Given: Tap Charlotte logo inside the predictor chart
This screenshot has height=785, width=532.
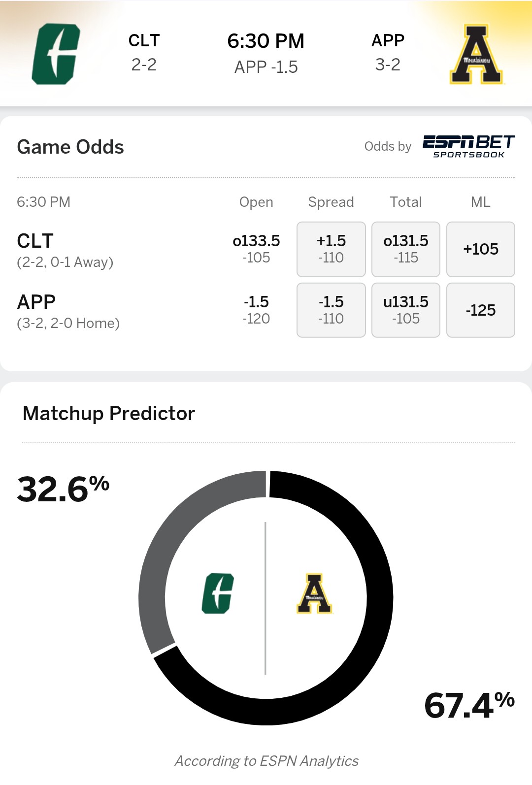Looking at the screenshot, I should (217, 593).
